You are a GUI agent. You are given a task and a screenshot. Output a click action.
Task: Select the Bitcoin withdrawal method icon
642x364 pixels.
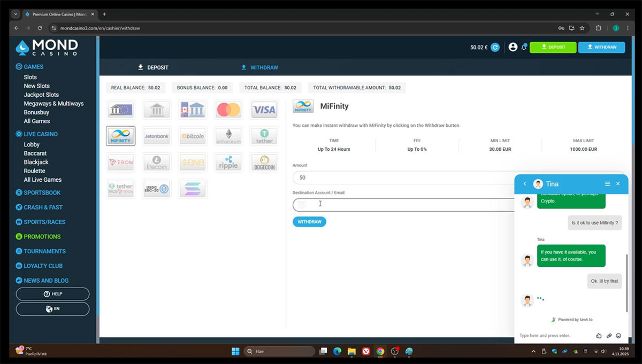[x=192, y=136]
